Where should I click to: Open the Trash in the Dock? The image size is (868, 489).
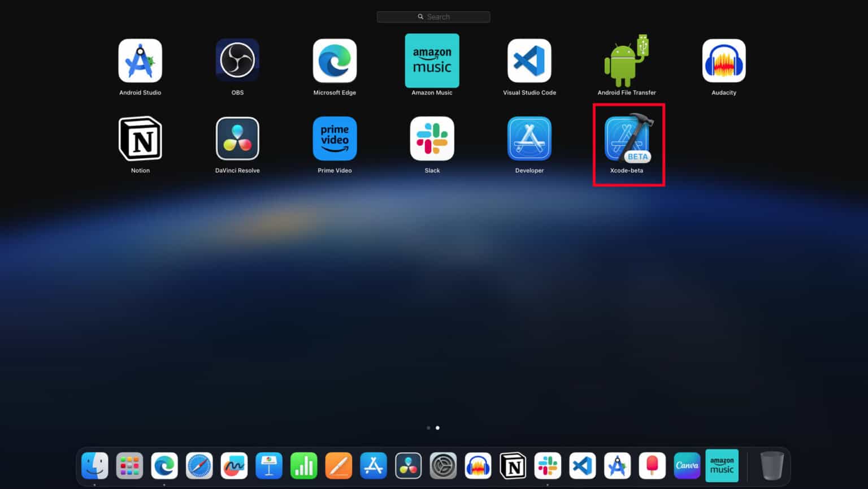[x=772, y=465]
